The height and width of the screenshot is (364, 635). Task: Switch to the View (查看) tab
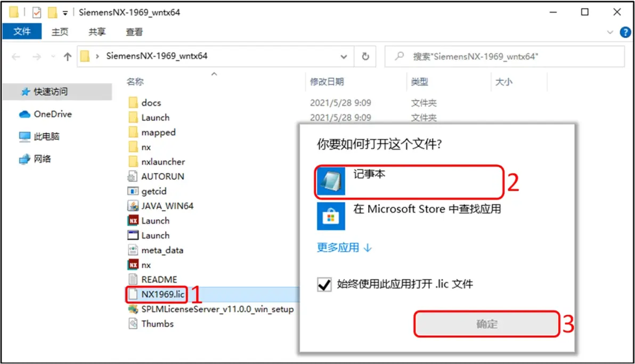click(x=134, y=32)
